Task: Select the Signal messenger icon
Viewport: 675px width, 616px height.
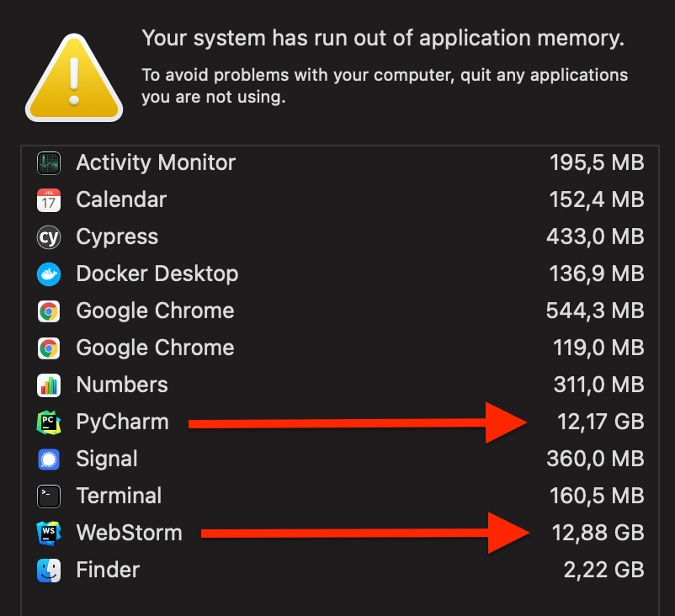Action: pyautogui.click(x=49, y=459)
